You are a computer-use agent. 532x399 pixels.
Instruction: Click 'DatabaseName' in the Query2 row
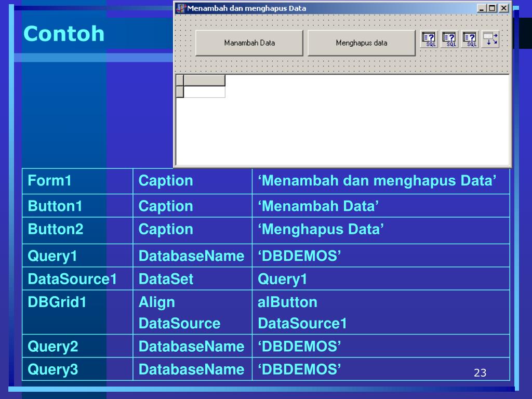(x=191, y=347)
